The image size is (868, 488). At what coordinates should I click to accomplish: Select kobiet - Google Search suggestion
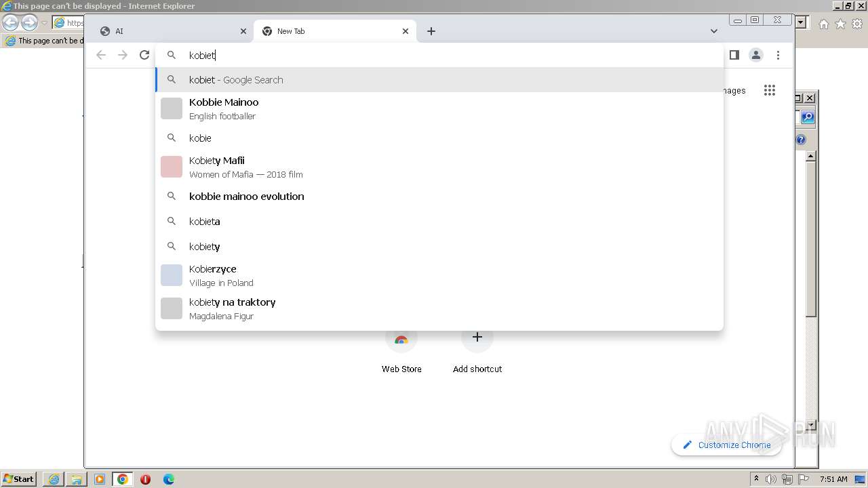tap(439, 79)
